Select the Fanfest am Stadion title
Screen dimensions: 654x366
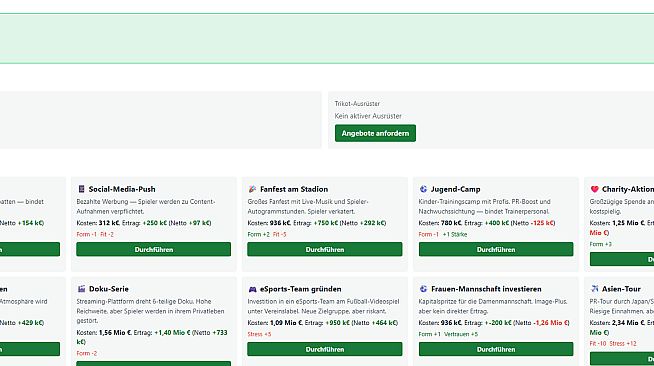point(294,189)
